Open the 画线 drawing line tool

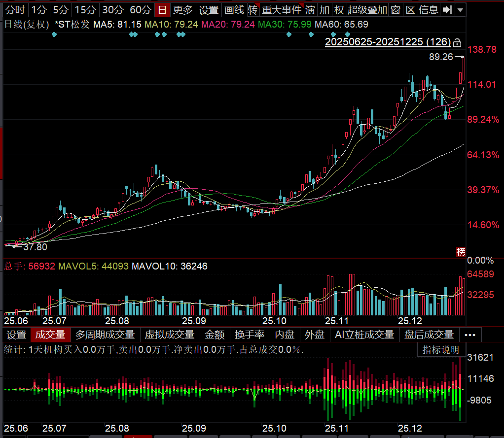pyautogui.click(x=234, y=10)
